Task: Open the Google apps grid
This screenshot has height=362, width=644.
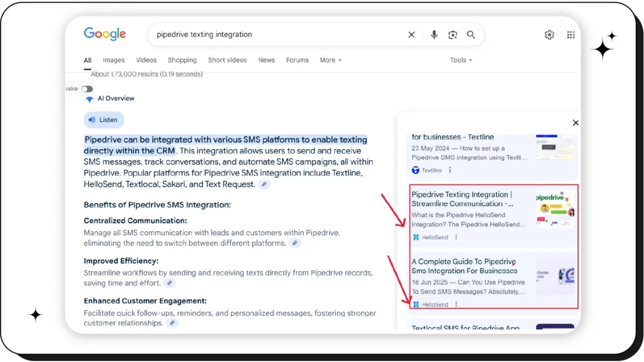Action: (571, 35)
